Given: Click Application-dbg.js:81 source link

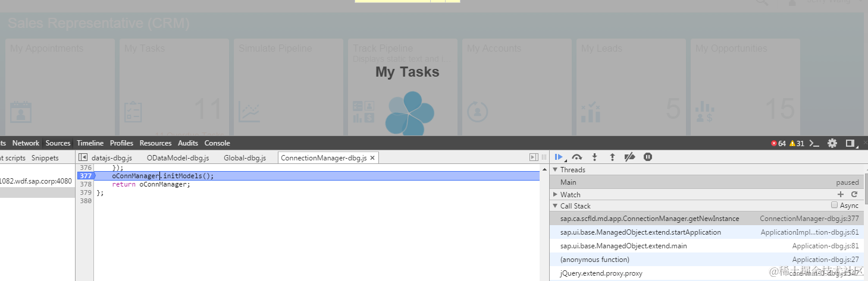Looking at the screenshot, I should coord(826,246).
